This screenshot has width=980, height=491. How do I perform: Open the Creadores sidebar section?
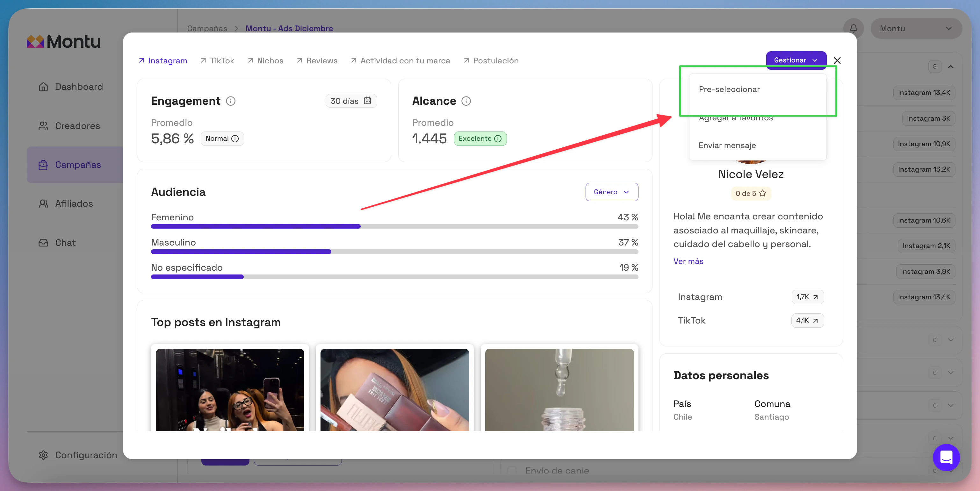[69, 126]
